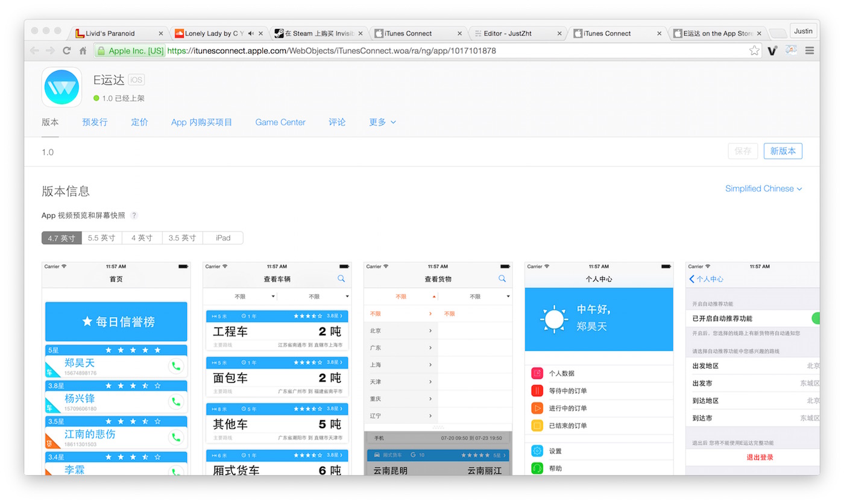Open help question mark next to 屏幕快照
Image resolution: width=844 pixels, height=504 pixels.
coord(134,215)
